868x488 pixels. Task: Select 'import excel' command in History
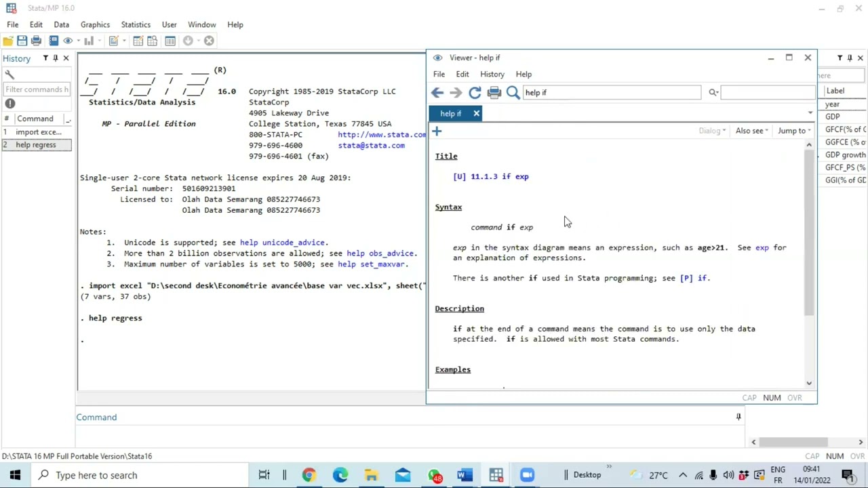tap(36, 132)
